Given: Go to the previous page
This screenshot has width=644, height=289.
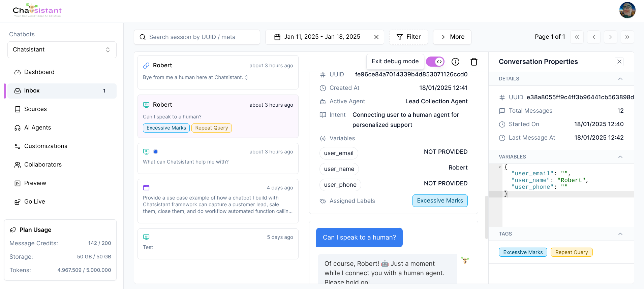Looking at the screenshot, I should 594,37.
